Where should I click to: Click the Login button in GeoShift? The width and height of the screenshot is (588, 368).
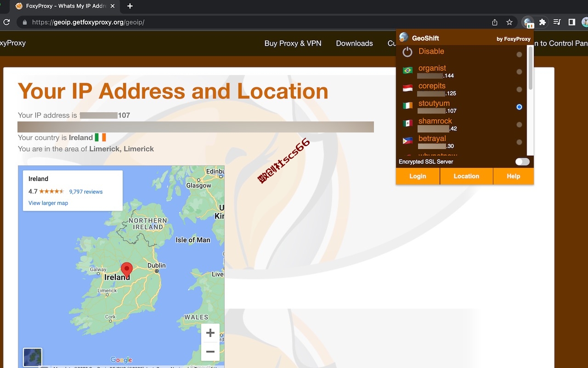(x=418, y=176)
